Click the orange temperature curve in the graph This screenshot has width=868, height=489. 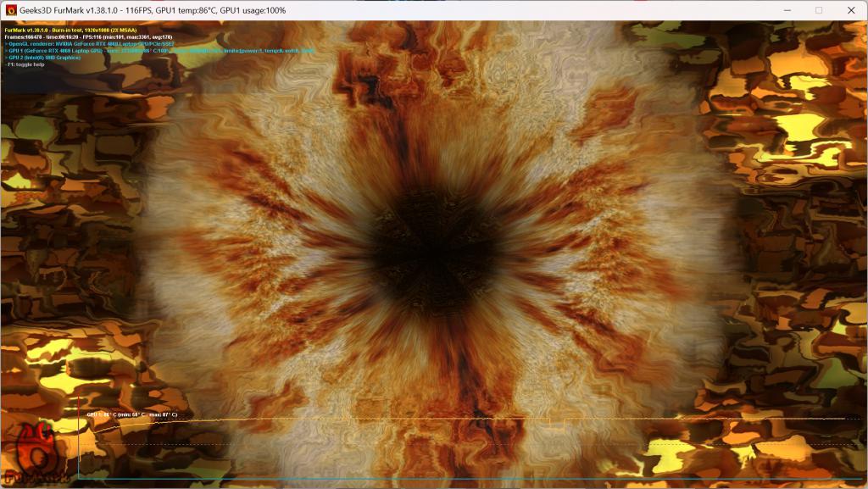pos(424,420)
